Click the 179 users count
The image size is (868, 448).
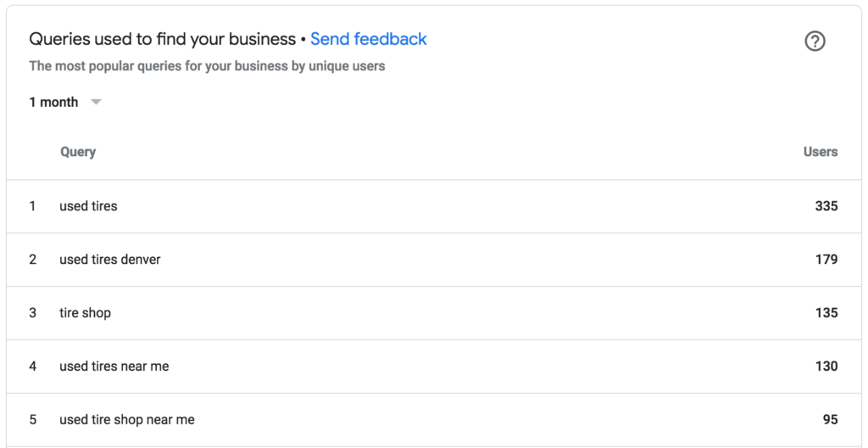click(826, 260)
